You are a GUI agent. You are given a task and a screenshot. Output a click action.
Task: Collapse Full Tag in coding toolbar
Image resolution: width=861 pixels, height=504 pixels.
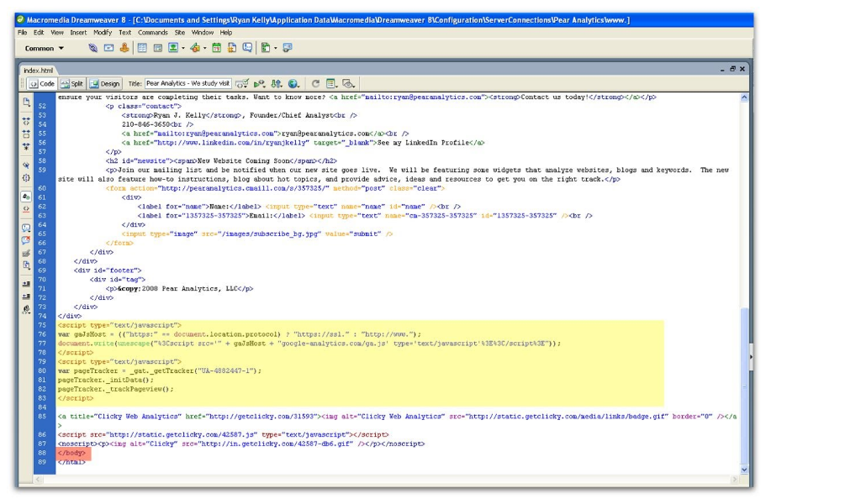coord(26,121)
